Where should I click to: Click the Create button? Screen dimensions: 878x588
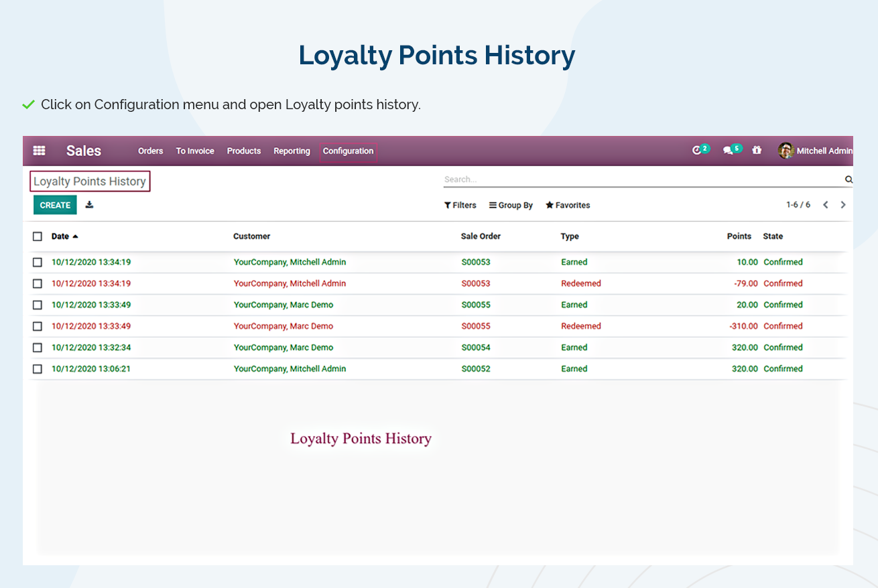click(x=55, y=205)
